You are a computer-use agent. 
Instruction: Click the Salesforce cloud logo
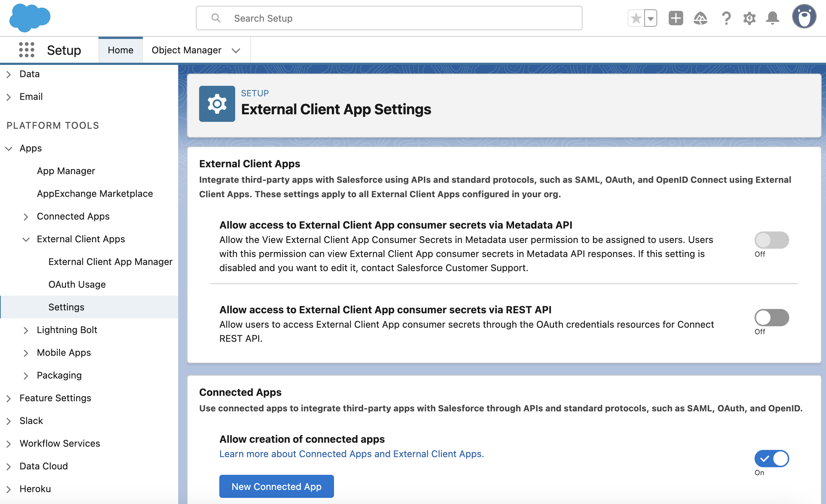[x=30, y=17]
